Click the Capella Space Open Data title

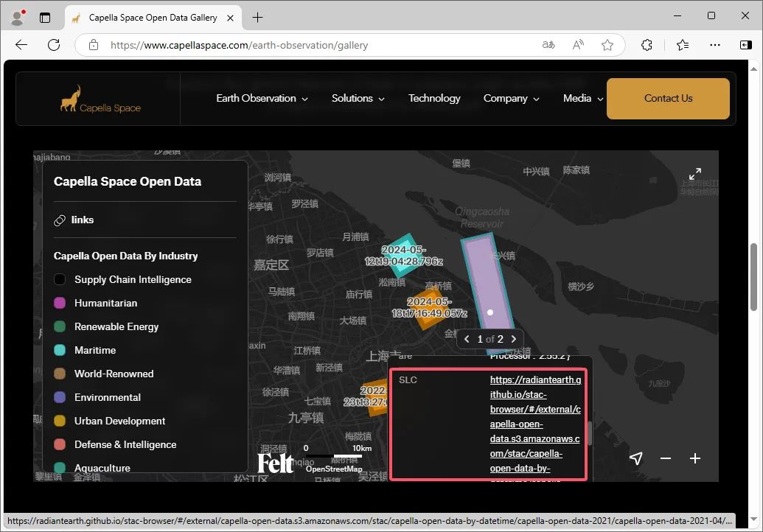pyautogui.click(x=128, y=181)
